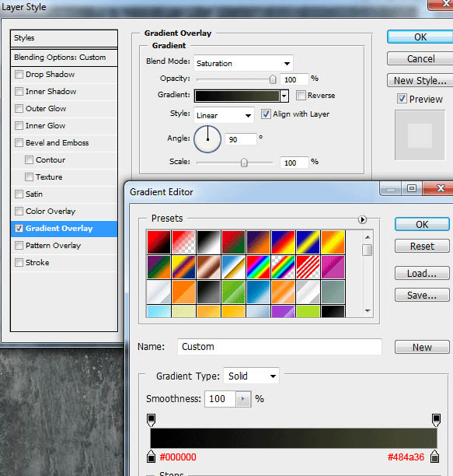Image resolution: width=453 pixels, height=476 pixels.
Task: Expand the gradient picker dropdown arrow
Action: pyautogui.click(x=284, y=96)
